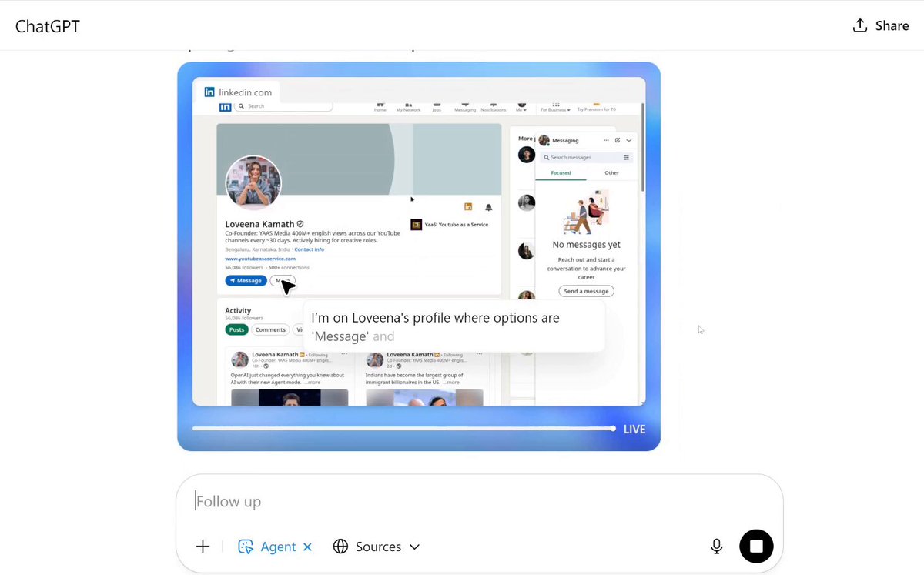Click the LinkedIn logo in preview

pos(226,107)
